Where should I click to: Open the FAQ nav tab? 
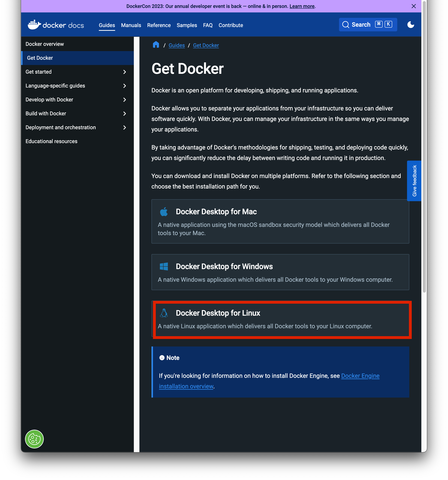pyautogui.click(x=208, y=25)
